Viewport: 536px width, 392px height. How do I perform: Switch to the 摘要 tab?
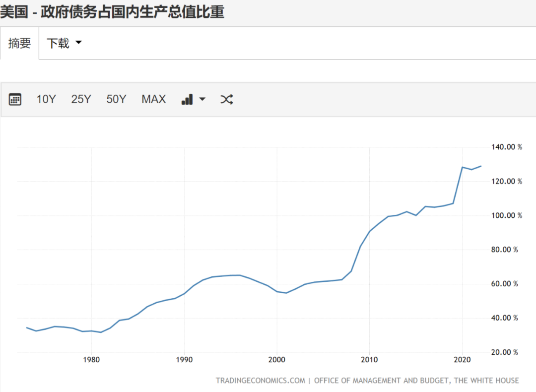[x=19, y=43]
